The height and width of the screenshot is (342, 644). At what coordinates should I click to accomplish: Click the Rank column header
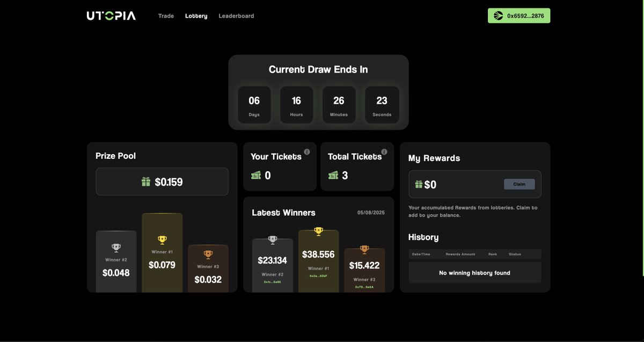click(493, 254)
